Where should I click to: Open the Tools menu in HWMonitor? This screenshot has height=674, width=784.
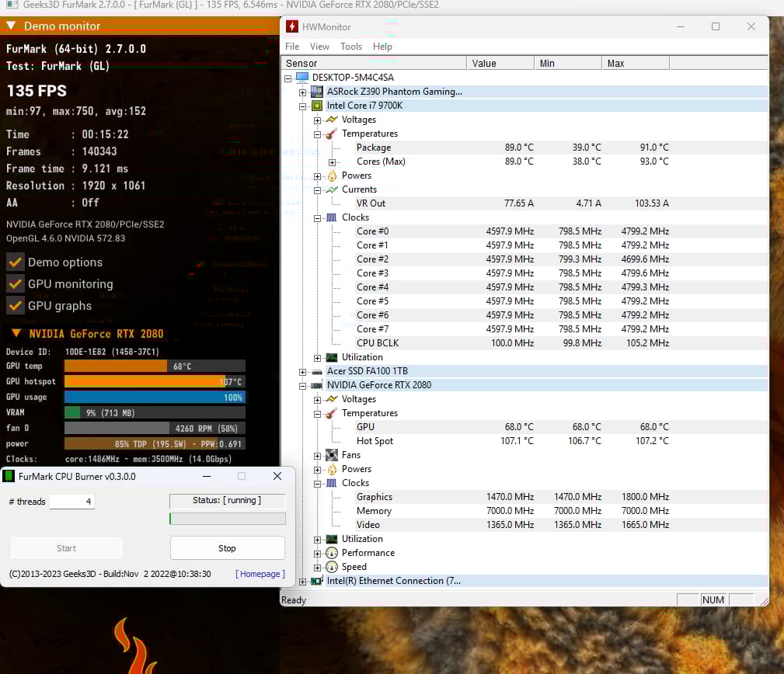[351, 47]
